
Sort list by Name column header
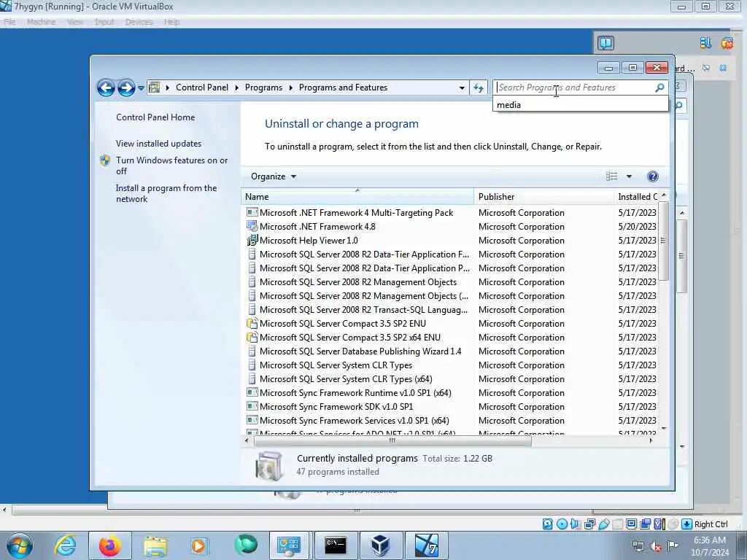coord(357,197)
